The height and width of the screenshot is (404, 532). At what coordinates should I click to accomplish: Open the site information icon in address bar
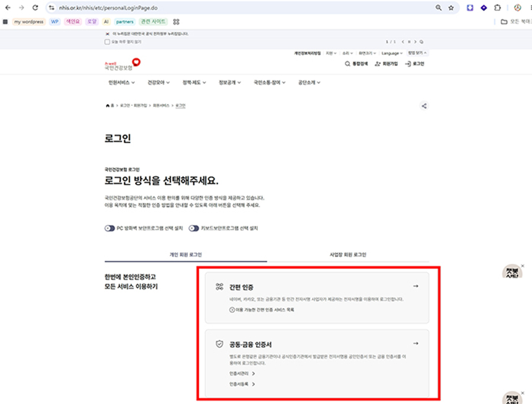pyautogui.click(x=51, y=8)
